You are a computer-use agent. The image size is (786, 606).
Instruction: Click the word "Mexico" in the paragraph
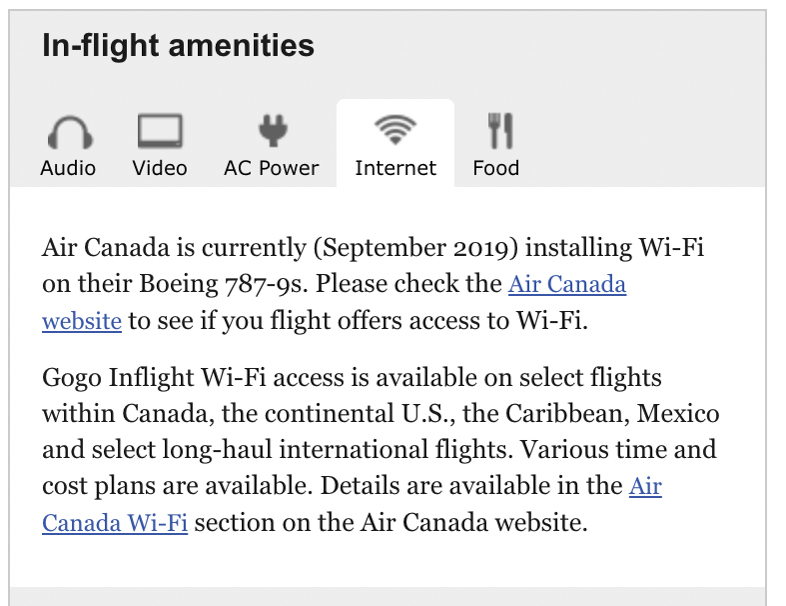pyautogui.click(x=683, y=414)
